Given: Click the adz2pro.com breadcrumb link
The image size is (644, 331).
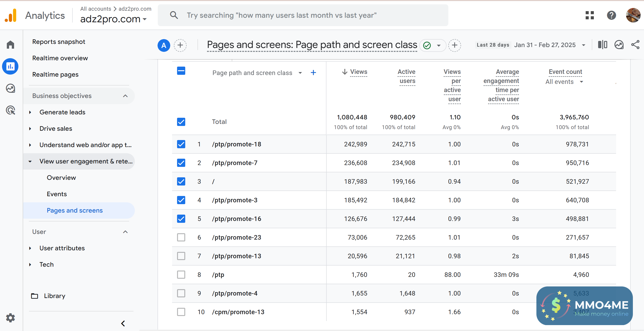Looking at the screenshot, I should click(x=135, y=9).
